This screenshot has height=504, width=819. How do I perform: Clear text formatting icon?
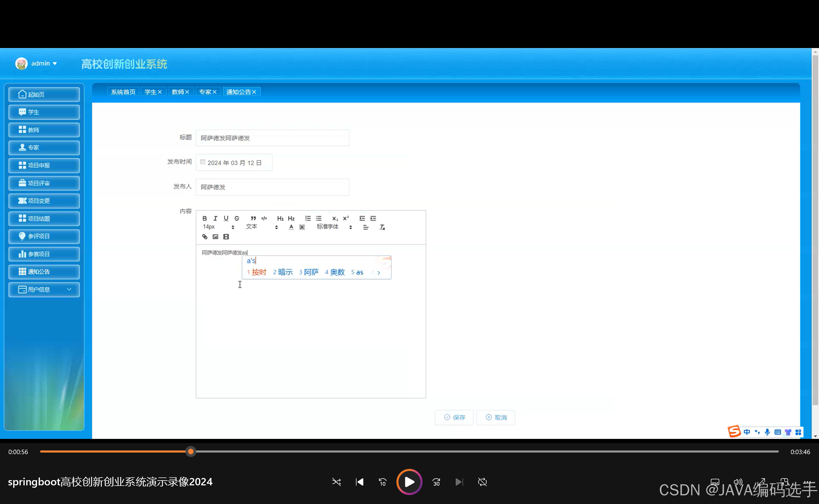point(382,227)
